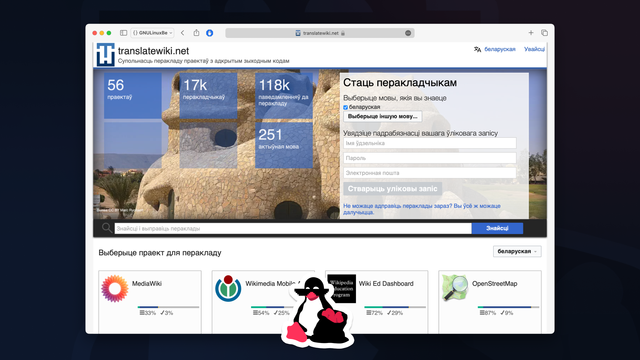Click the Wikimedia Mobile project logo
Viewport: 640px width, 360px height.
228,288
